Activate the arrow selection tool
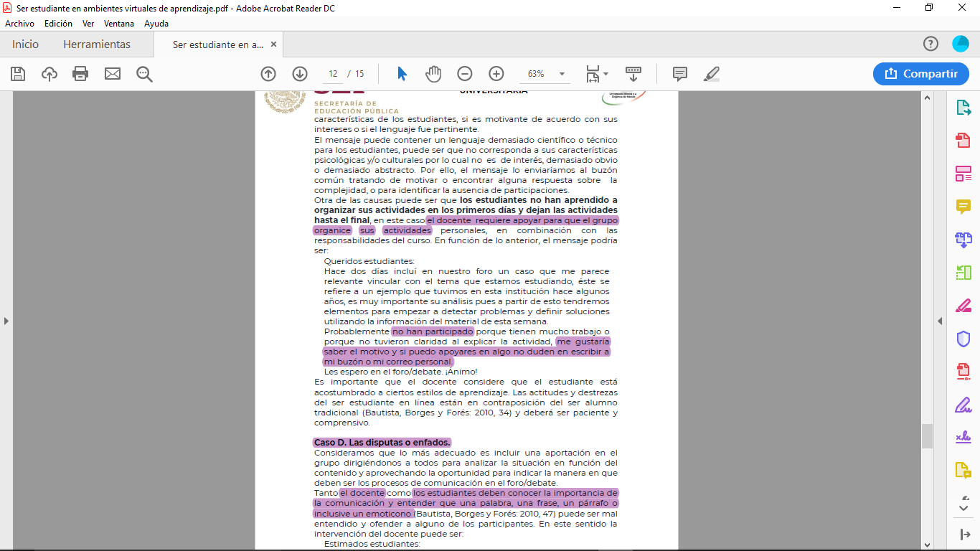The width and height of the screenshot is (980, 551). [x=402, y=74]
